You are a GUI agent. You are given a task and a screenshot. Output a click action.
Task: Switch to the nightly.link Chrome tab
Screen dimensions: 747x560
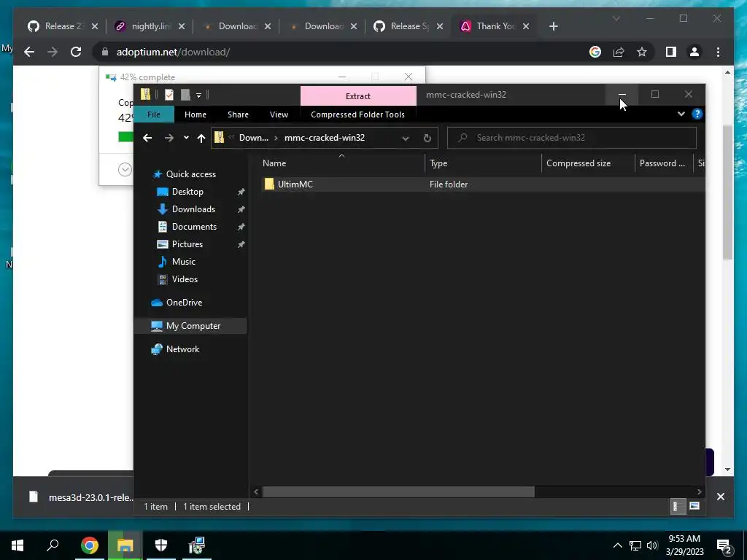pos(150,26)
